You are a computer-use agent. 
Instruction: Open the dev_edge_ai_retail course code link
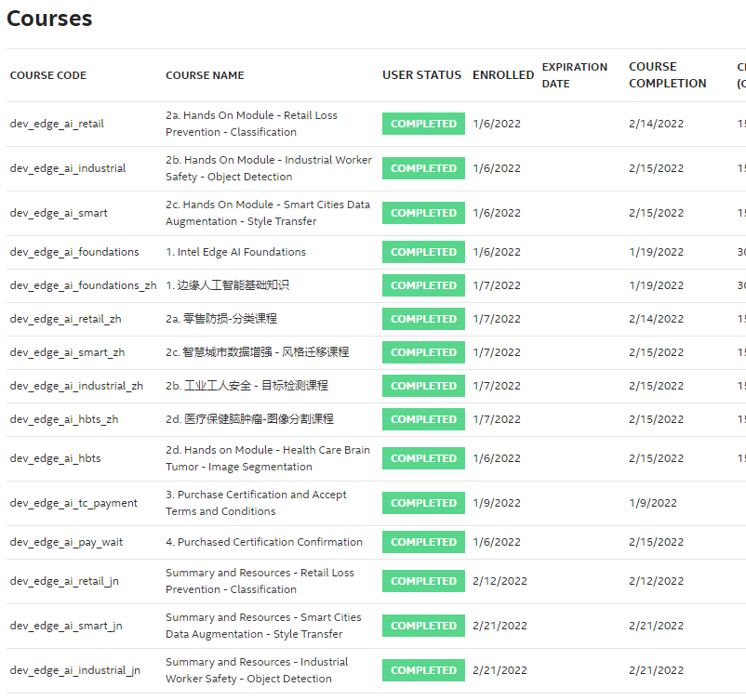pos(56,124)
